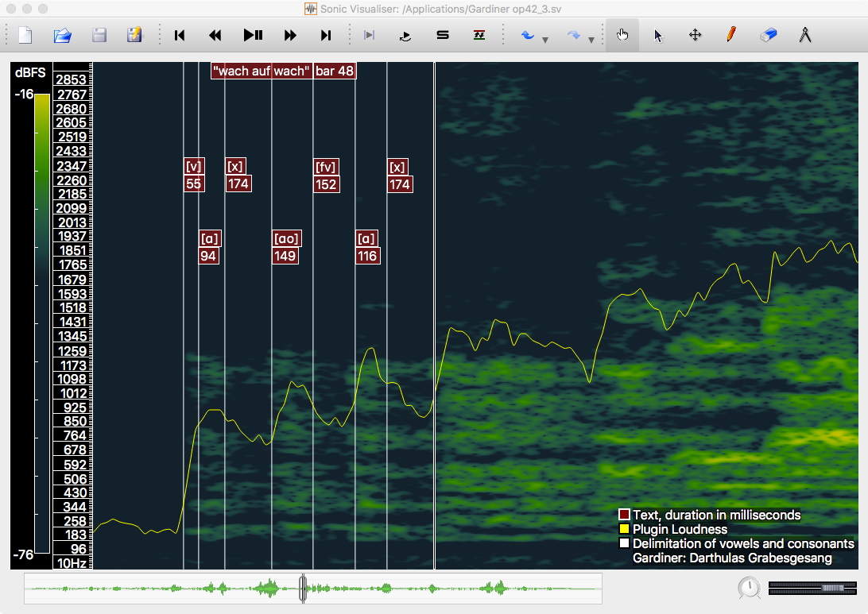Create a new session with the blank page icon
The height and width of the screenshot is (614, 868).
point(25,36)
